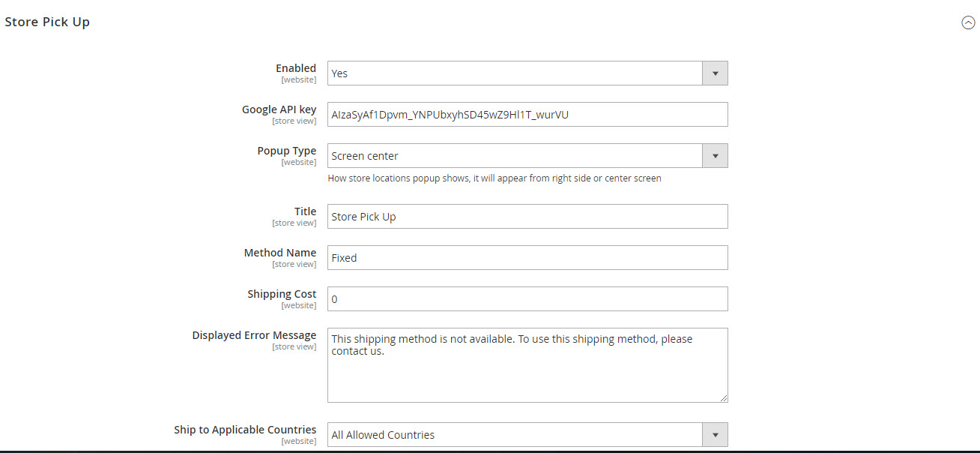Click the Popup Type dropdown arrow button
980x453 pixels.
point(715,156)
